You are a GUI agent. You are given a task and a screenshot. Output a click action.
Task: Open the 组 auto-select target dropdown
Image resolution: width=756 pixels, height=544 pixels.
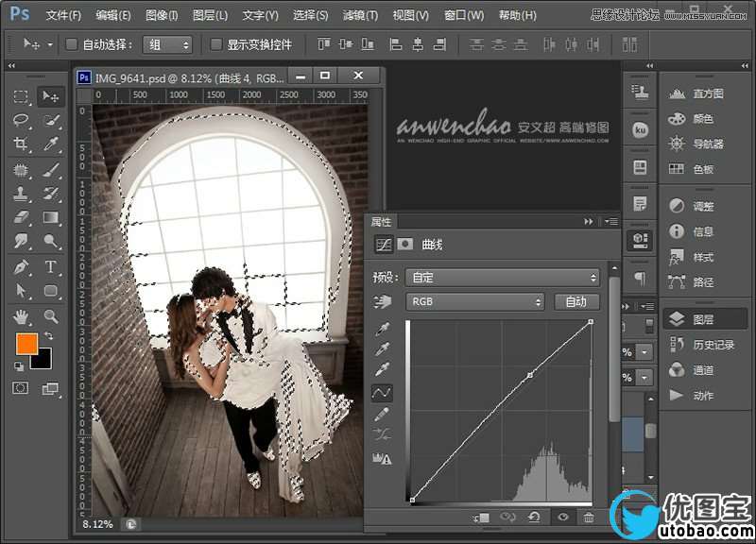167,44
